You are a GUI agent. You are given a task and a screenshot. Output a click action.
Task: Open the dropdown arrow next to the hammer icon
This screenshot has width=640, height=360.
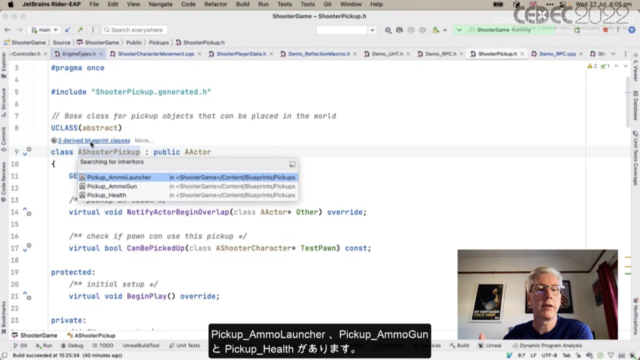tap(445, 30)
